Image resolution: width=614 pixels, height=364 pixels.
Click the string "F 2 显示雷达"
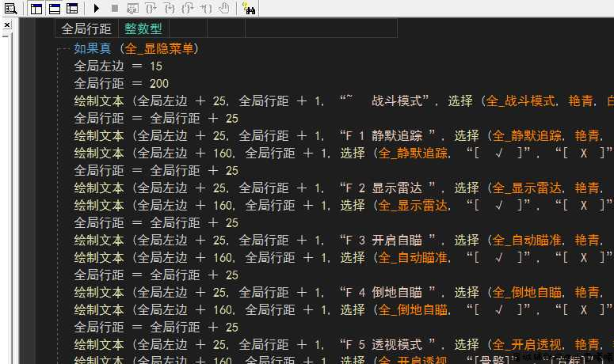tap(388, 188)
